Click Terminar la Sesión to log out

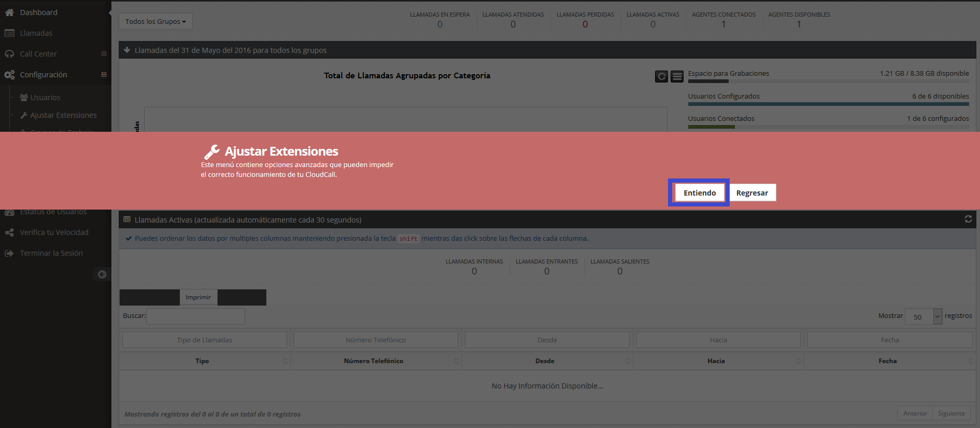coord(51,253)
